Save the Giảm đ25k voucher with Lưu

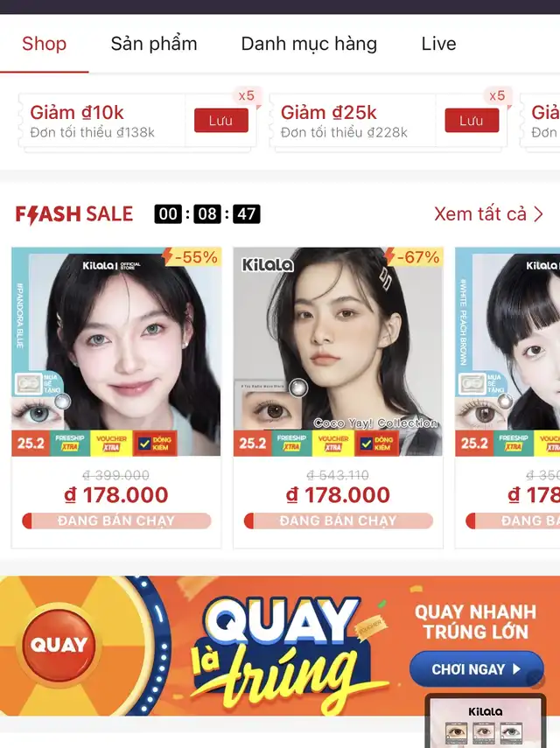pyautogui.click(x=472, y=120)
